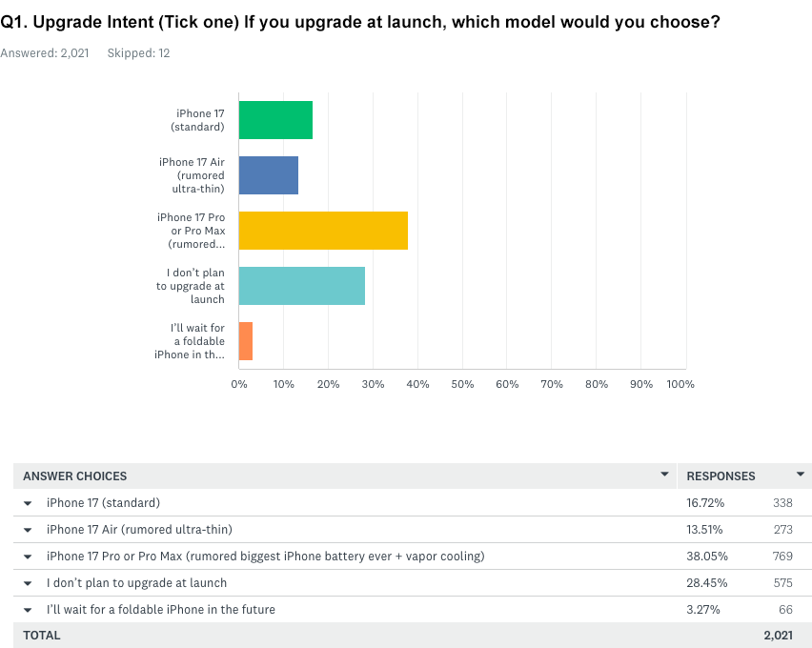This screenshot has width=812, height=648.
Task: Open the Responses column sort dropdown
Action: (800, 475)
